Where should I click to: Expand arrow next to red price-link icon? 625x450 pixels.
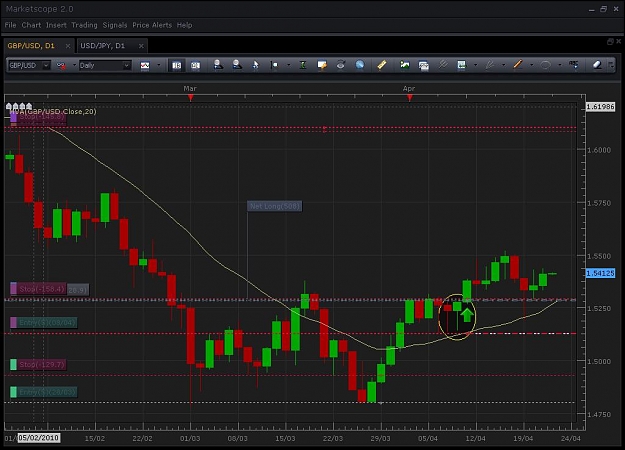(74, 65)
